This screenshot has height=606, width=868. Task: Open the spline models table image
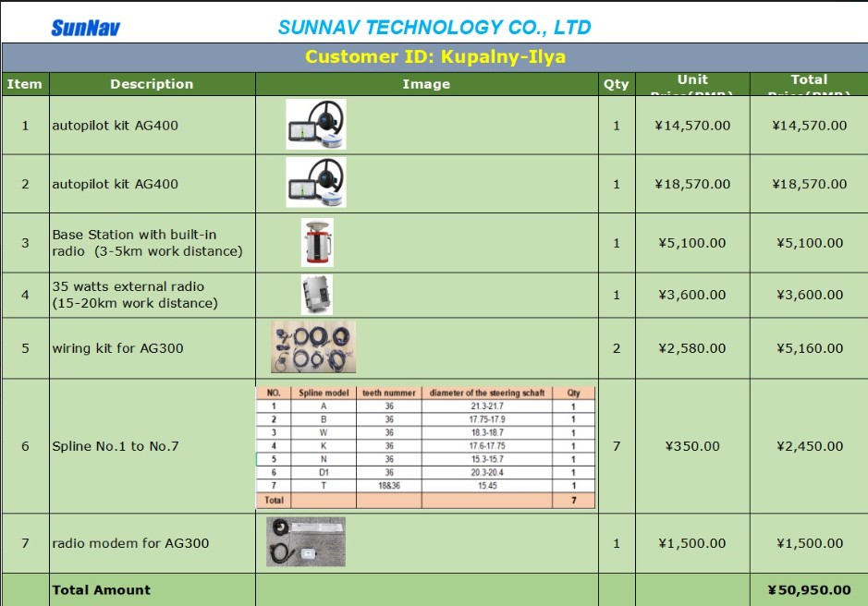(425, 447)
